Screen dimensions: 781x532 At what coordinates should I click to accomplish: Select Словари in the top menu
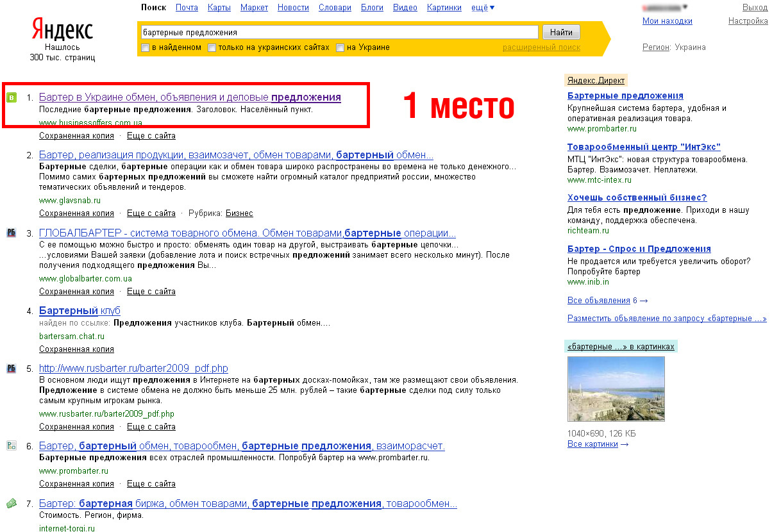click(x=335, y=8)
